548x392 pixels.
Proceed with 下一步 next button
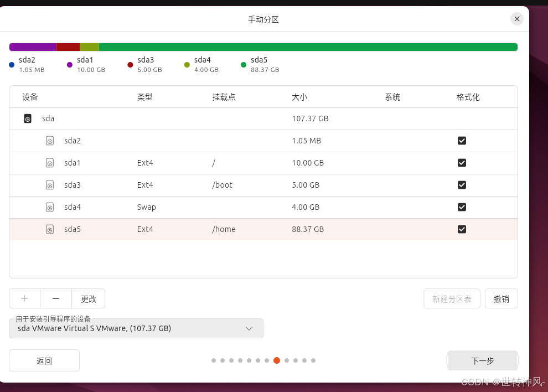pyautogui.click(x=482, y=360)
